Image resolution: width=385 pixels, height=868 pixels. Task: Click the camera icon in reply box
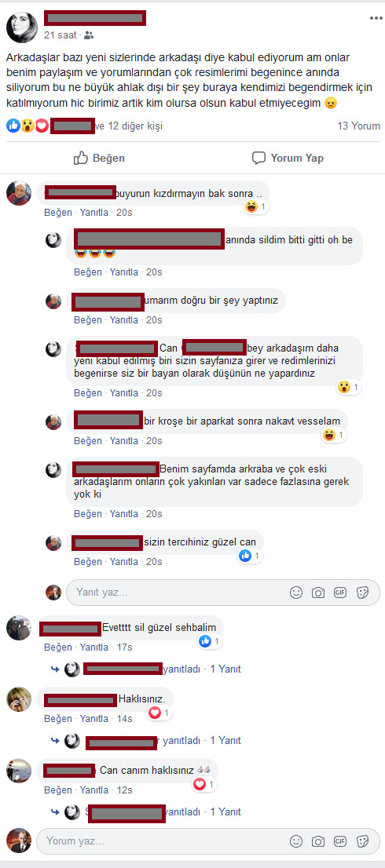click(x=318, y=593)
